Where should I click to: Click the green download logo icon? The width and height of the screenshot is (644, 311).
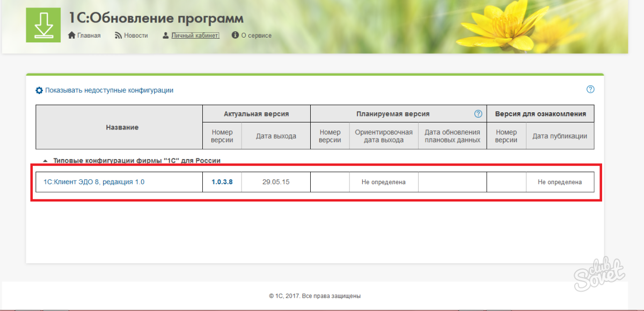(43, 25)
